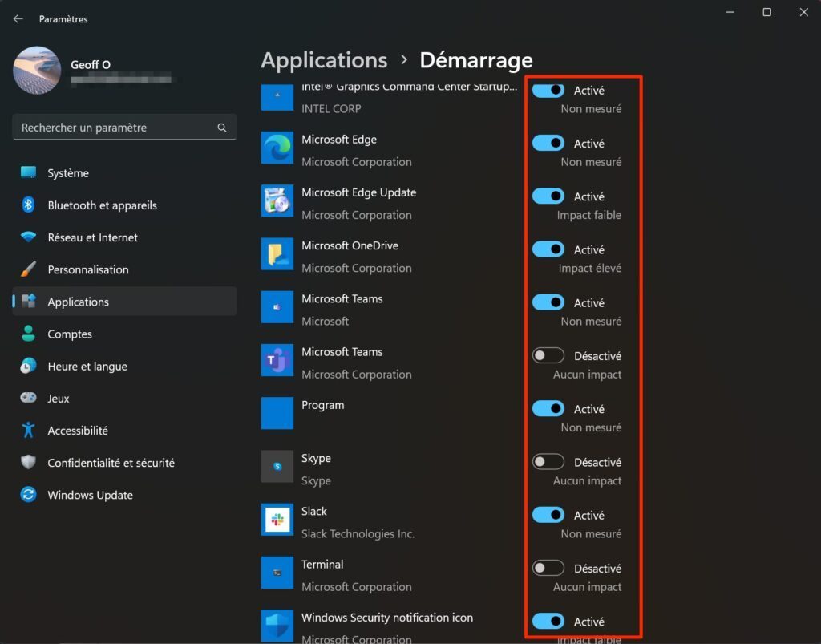This screenshot has width=821, height=644.
Task: Turn off Microsoft Edge startup toggle
Action: point(548,143)
